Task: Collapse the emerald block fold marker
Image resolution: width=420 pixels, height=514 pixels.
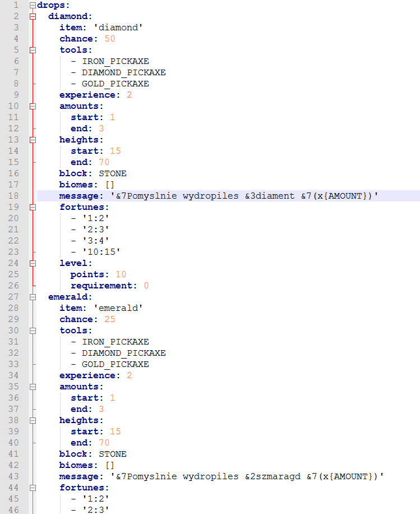Action: pos(33,297)
